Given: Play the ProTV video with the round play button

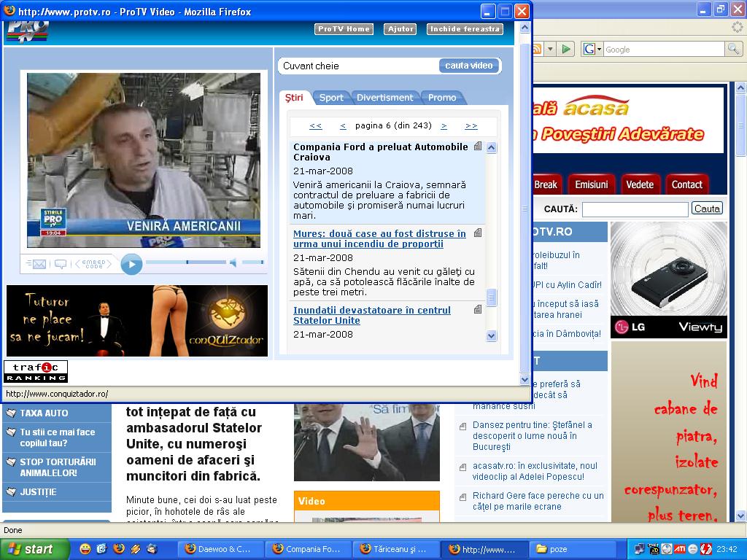Looking at the screenshot, I should pyautogui.click(x=131, y=264).
